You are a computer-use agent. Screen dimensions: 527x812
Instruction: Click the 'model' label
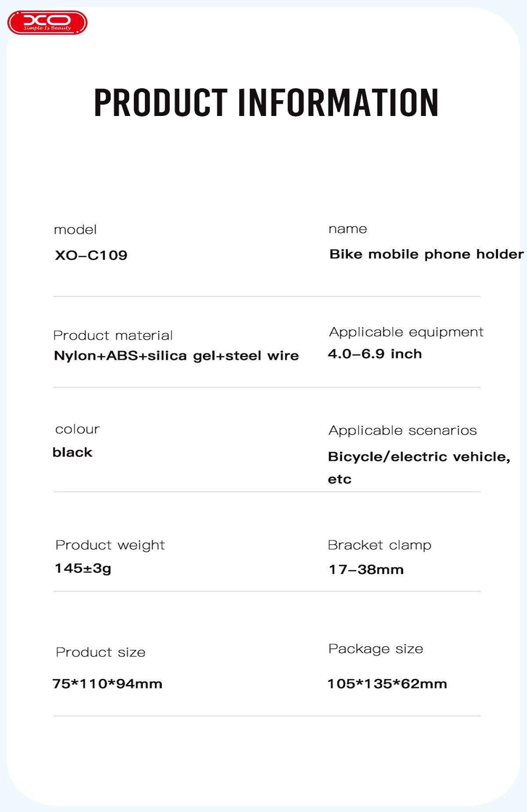point(75,230)
